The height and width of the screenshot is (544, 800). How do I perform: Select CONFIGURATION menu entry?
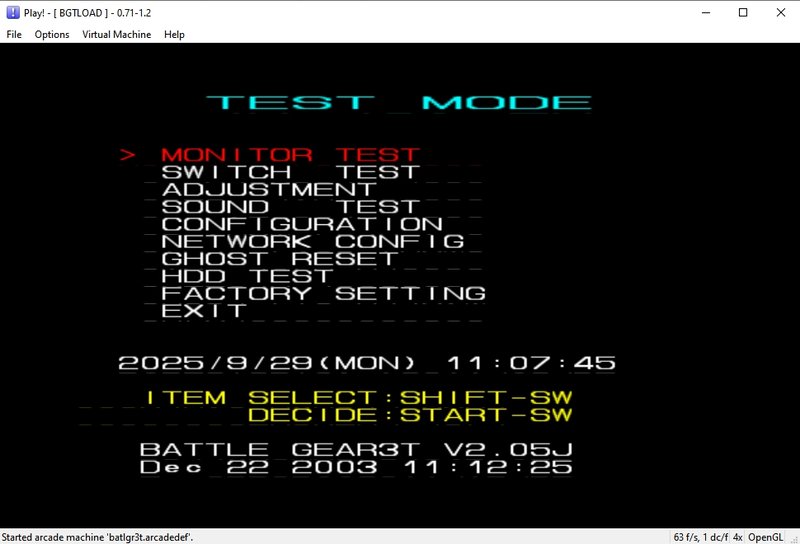(302, 224)
